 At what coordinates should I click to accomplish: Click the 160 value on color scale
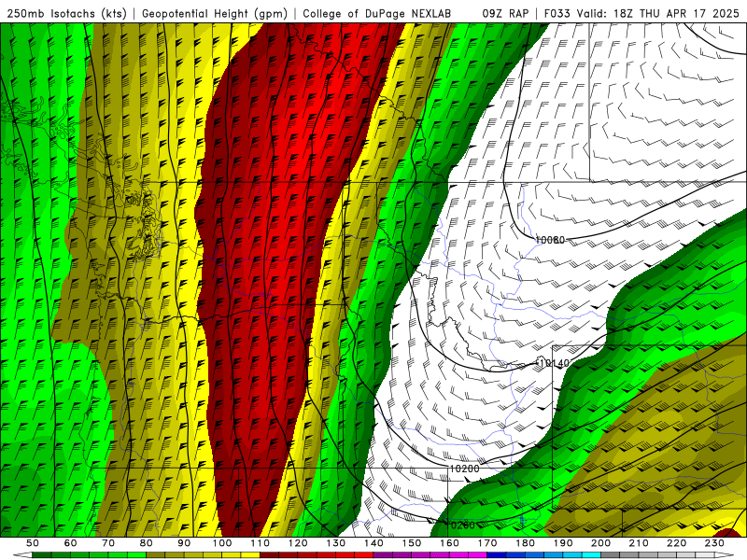449,543
